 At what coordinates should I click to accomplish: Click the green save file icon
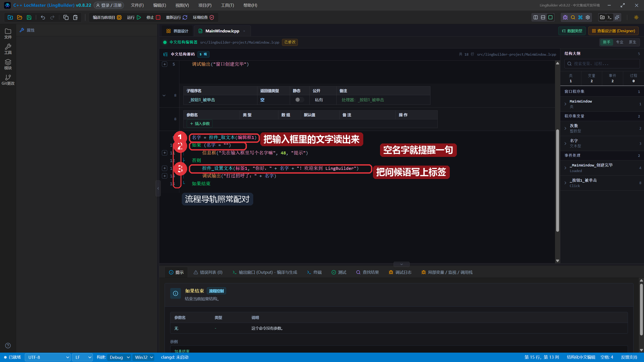click(29, 17)
